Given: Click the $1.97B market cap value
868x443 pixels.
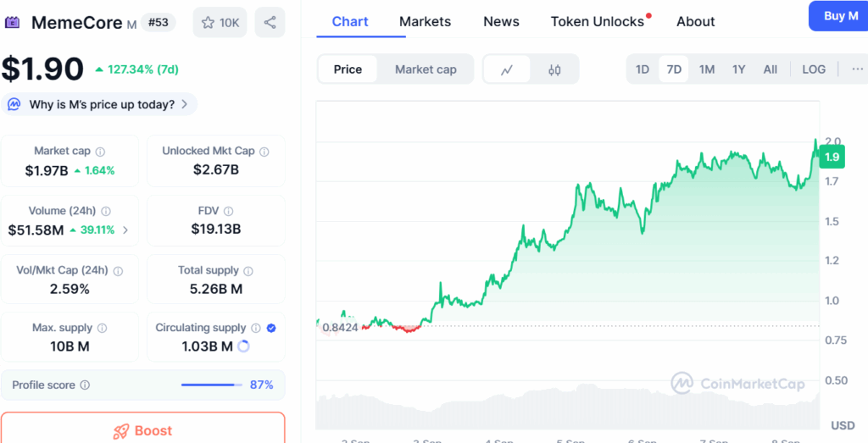Looking at the screenshot, I should pyautogui.click(x=47, y=170).
